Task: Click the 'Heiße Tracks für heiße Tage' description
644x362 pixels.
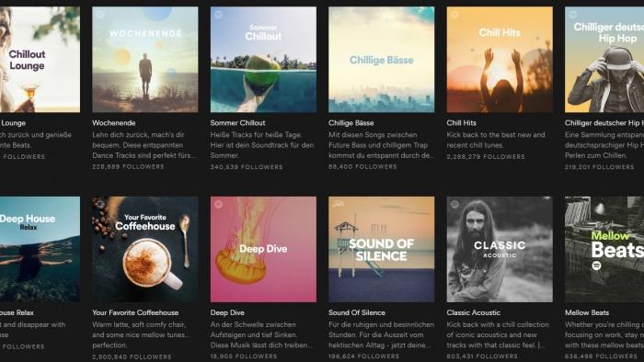Action: 262,145
